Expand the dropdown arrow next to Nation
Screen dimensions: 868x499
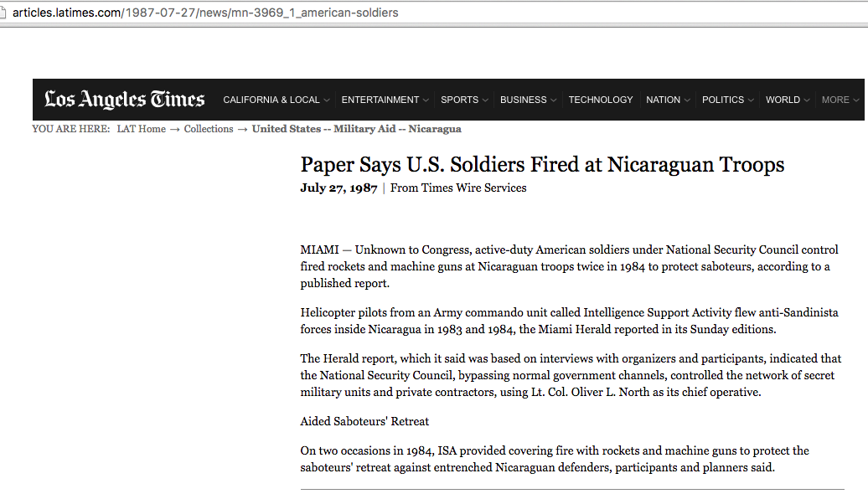[x=687, y=100]
